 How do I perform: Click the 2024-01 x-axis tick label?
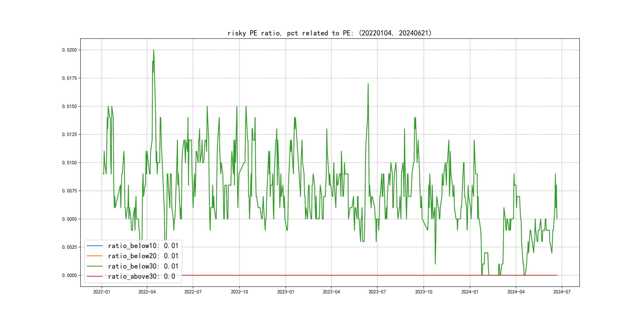click(x=470, y=292)
